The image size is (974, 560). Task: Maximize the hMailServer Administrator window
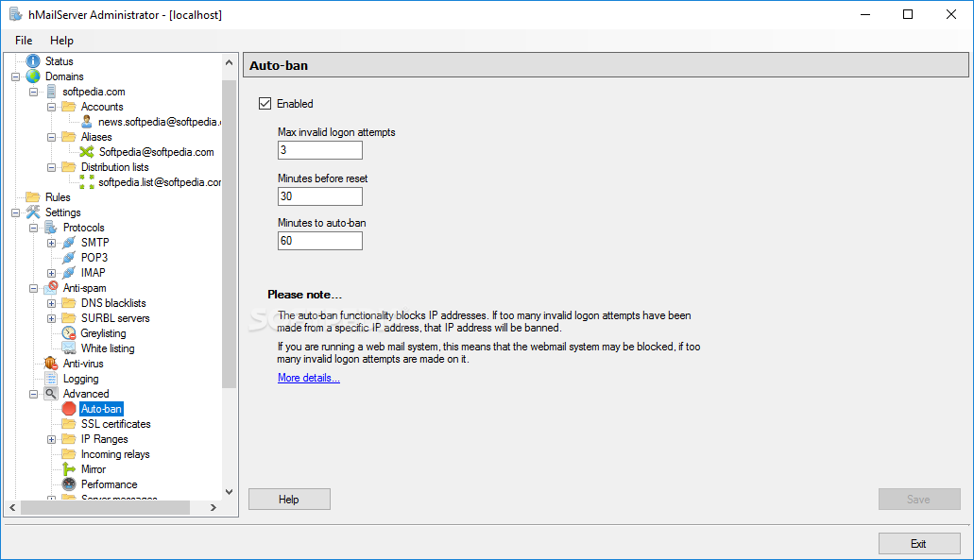click(x=908, y=14)
